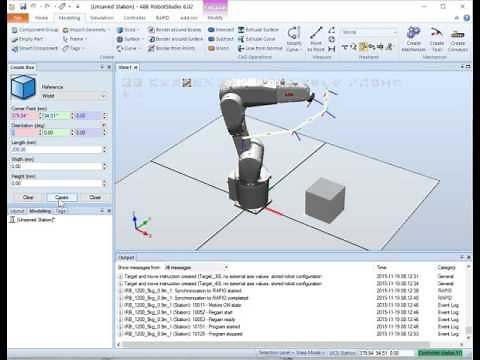Click the Corner Point Y field
Image resolution: width=480 pixels, height=360 pixels.
pos(57,116)
